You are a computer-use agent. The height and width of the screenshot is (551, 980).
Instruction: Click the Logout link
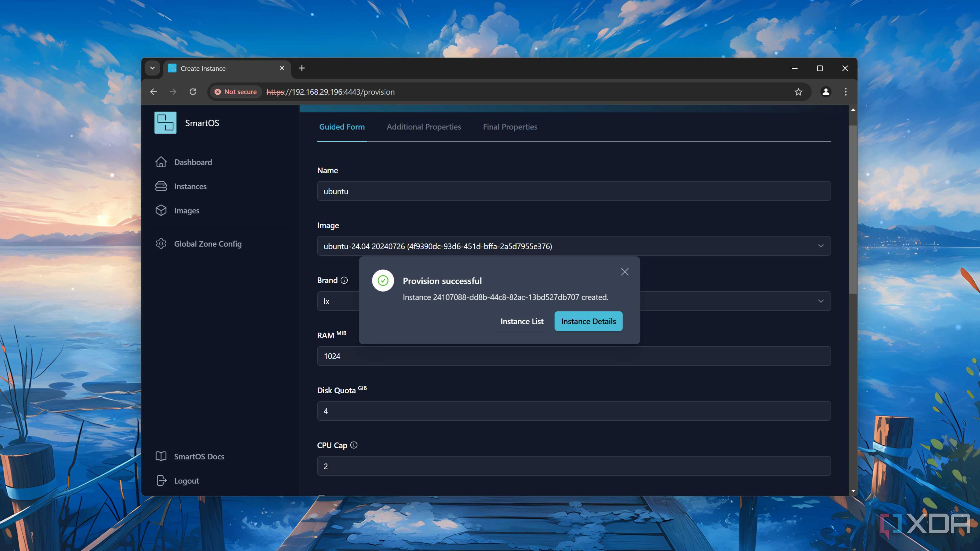click(x=186, y=481)
